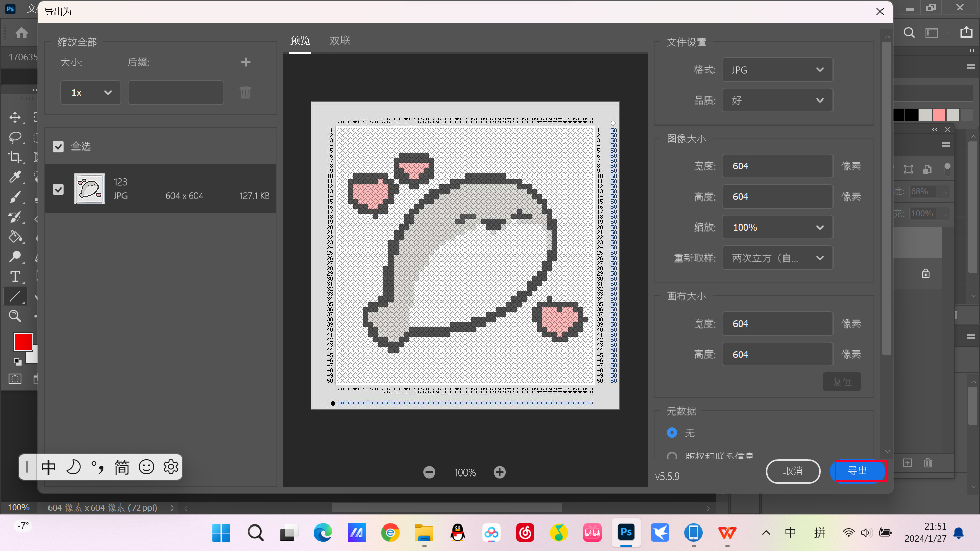Open File Explorer from taskbar
This screenshot has height=551, width=980.
click(424, 533)
